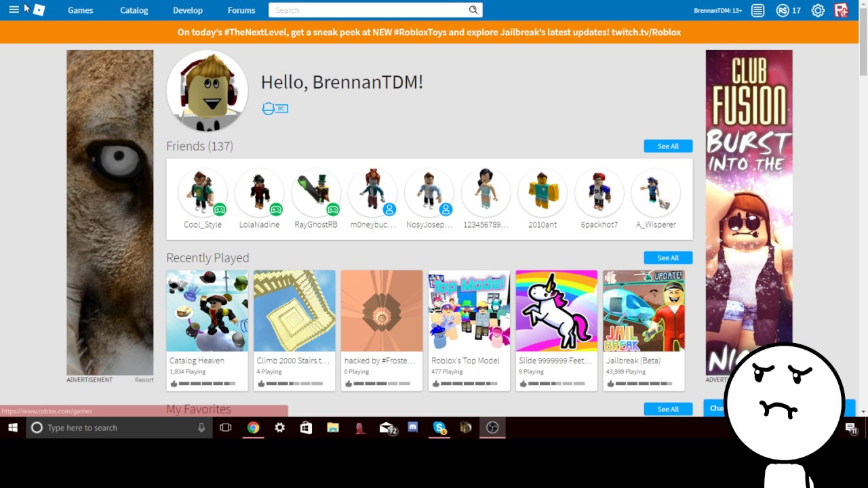
Task: Report the left advertisement
Action: pos(144,380)
